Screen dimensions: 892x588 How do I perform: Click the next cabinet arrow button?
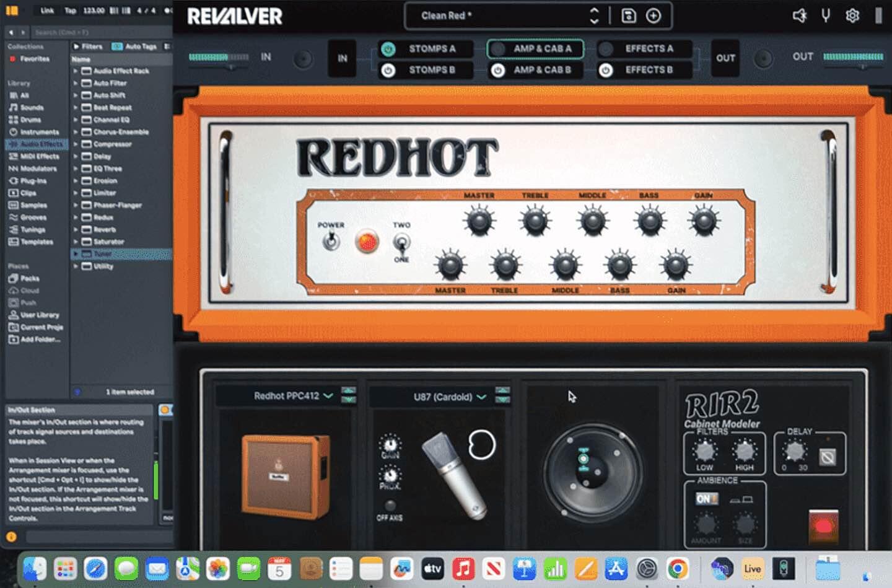[x=349, y=400]
